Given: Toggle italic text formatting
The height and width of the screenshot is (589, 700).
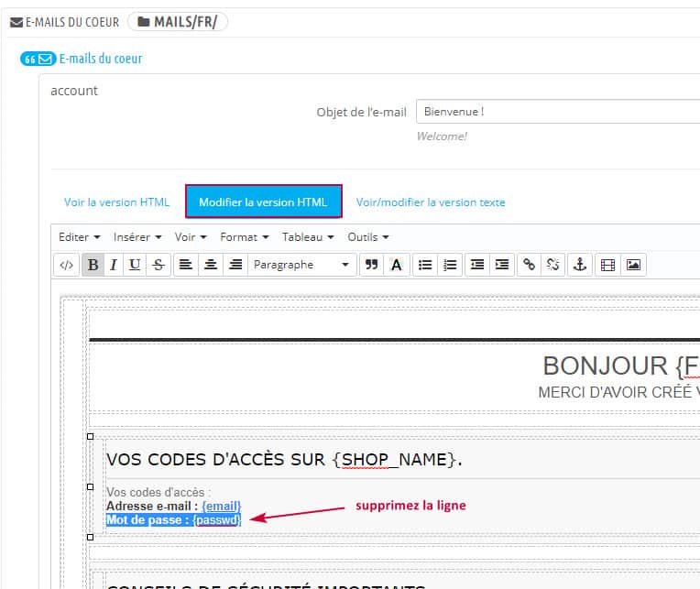Looking at the screenshot, I should pyautogui.click(x=114, y=265).
